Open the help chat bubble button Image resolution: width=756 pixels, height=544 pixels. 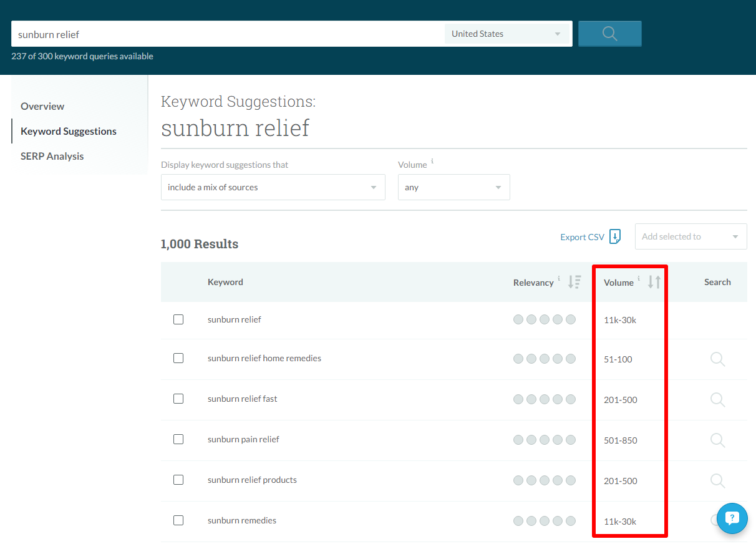pyautogui.click(x=732, y=518)
